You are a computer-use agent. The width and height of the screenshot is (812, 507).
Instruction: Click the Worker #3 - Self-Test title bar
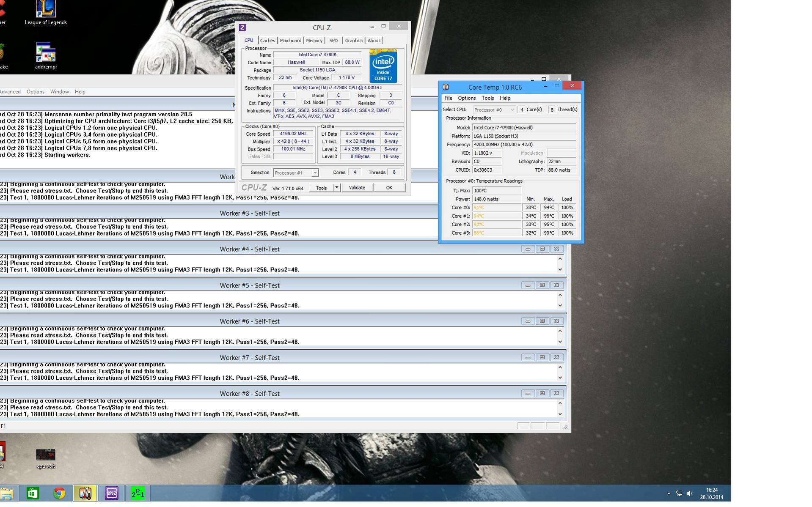coord(250,213)
